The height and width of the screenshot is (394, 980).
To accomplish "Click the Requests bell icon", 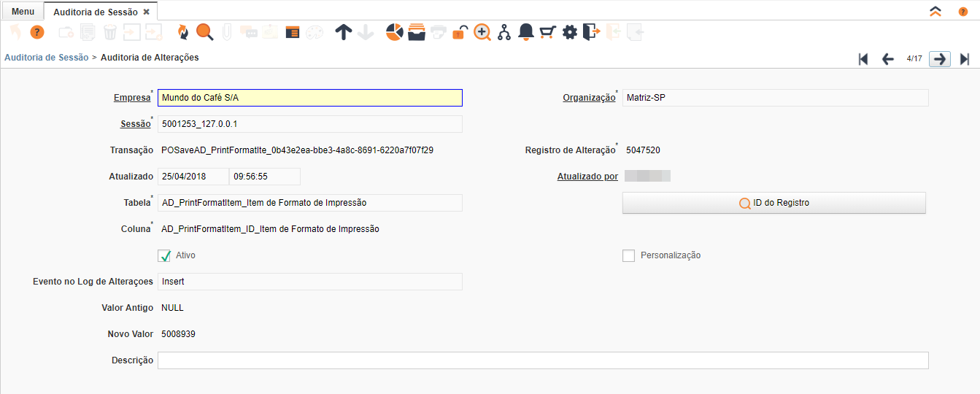I will (525, 32).
